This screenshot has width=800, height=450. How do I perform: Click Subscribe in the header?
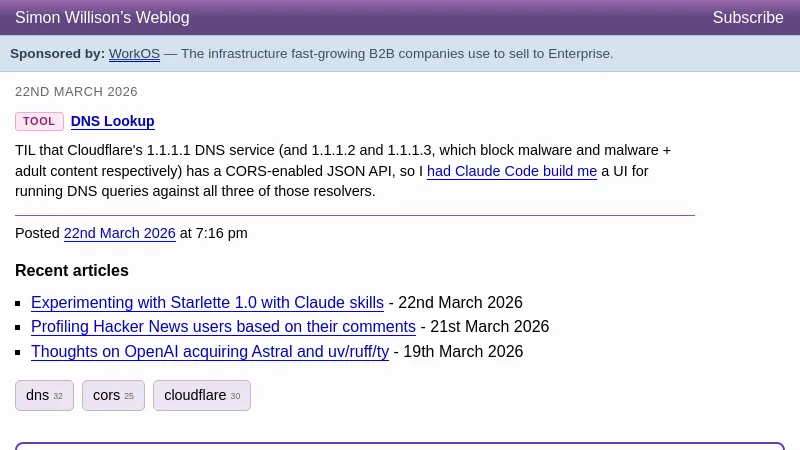pyautogui.click(x=747, y=18)
